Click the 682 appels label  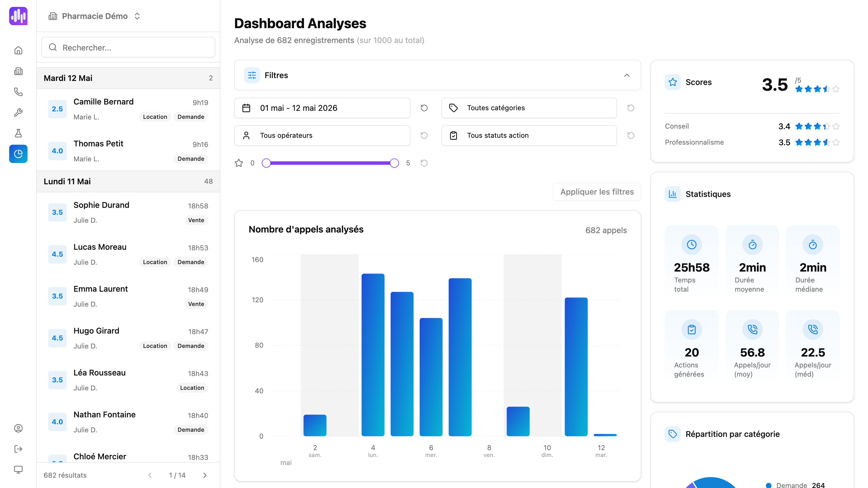pyautogui.click(x=606, y=231)
